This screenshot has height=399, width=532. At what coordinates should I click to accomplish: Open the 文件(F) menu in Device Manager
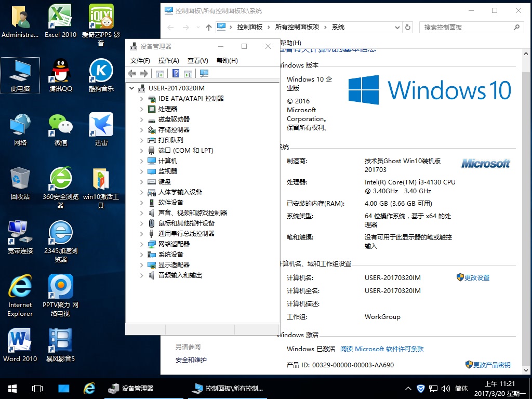(140, 61)
